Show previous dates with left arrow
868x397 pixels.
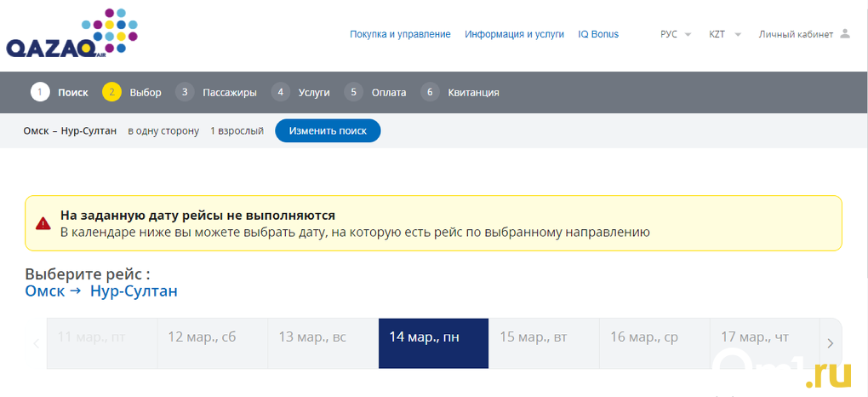(37, 343)
